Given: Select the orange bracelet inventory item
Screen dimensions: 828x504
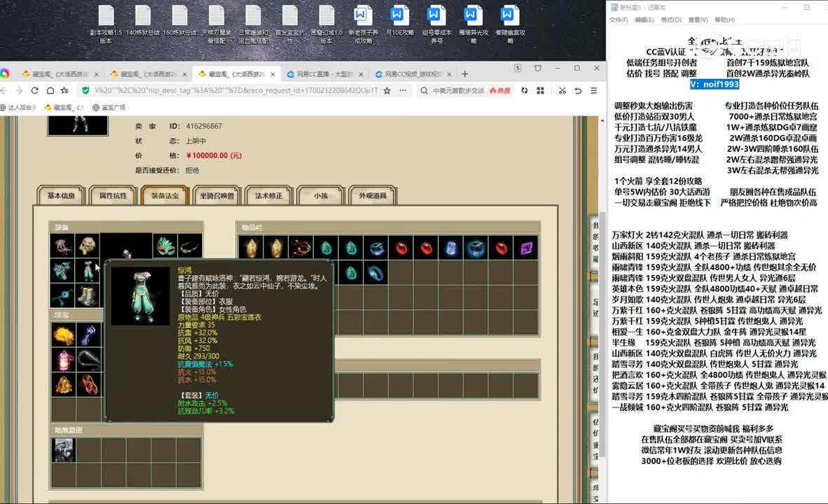Looking at the screenshot, I should [x=301, y=248].
